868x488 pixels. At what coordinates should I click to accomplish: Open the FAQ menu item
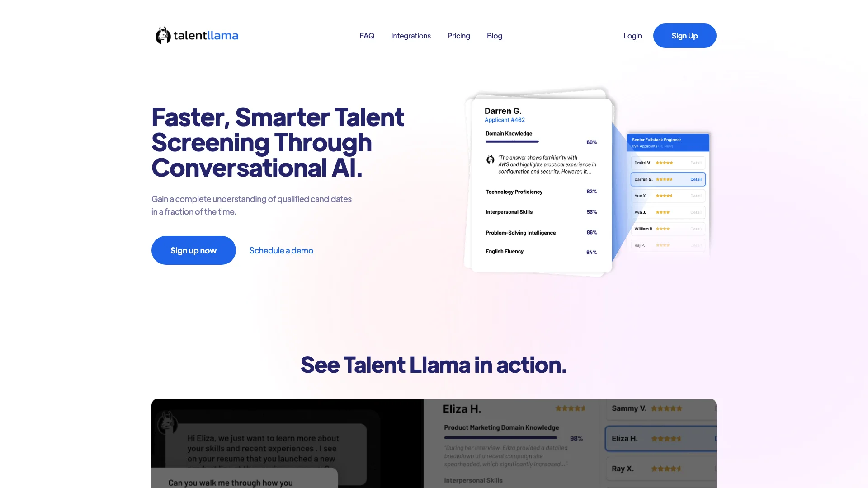pos(366,35)
